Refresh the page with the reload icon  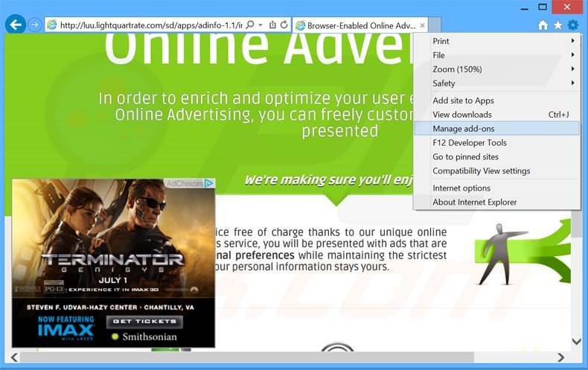pos(284,25)
